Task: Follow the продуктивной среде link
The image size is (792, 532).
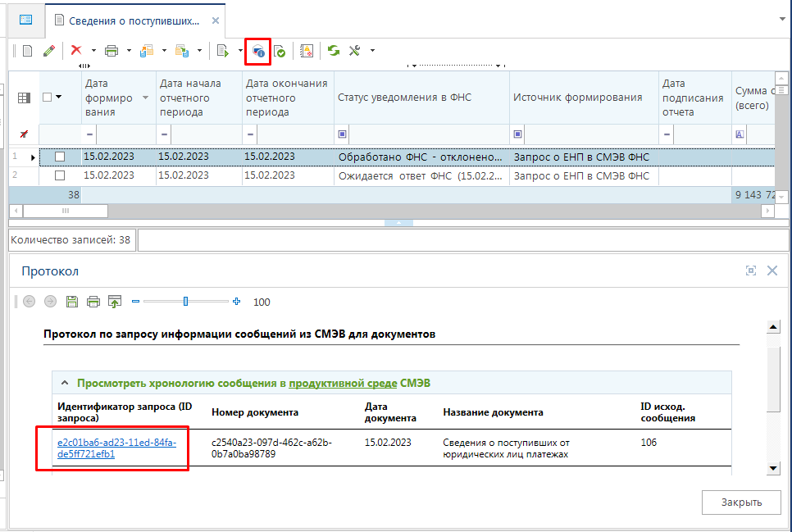Action: (343, 383)
